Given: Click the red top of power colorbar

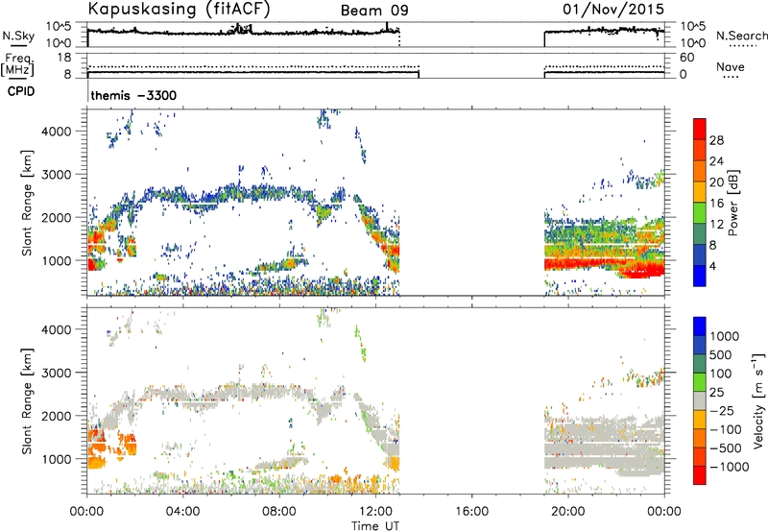Looking at the screenshot, I should tap(700, 127).
